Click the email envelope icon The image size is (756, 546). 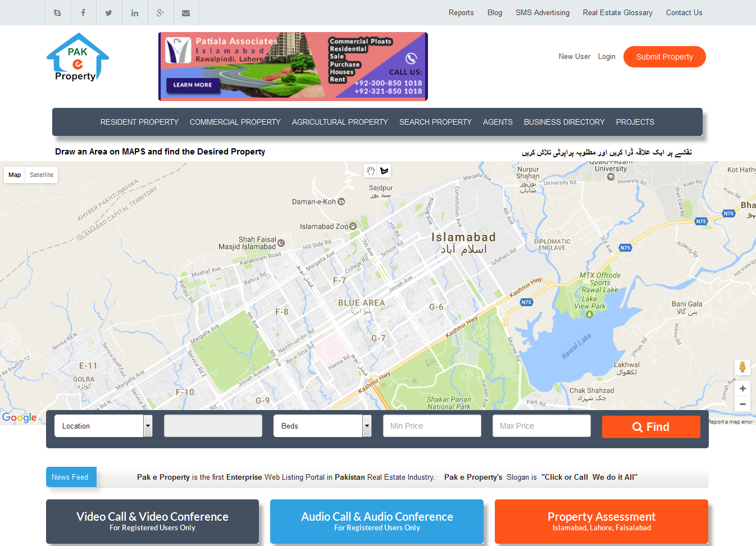click(x=186, y=12)
